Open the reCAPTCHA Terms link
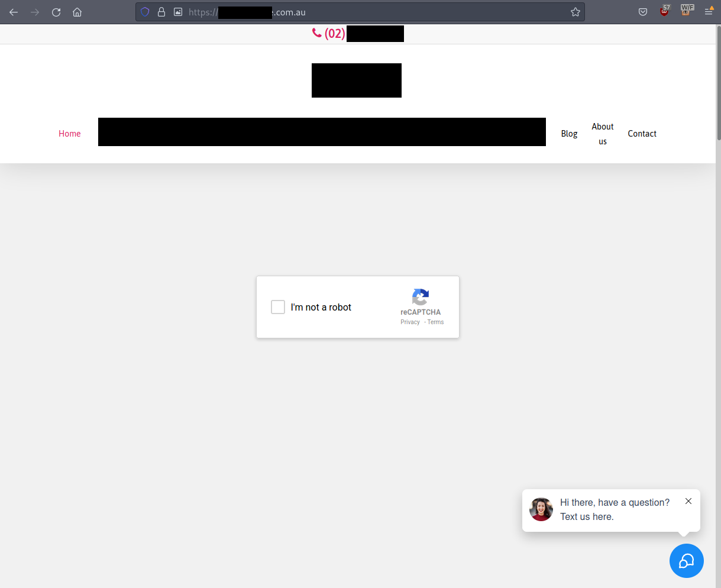Image resolution: width=721 pixels, height=588 pixels. [x=435, y=322]
